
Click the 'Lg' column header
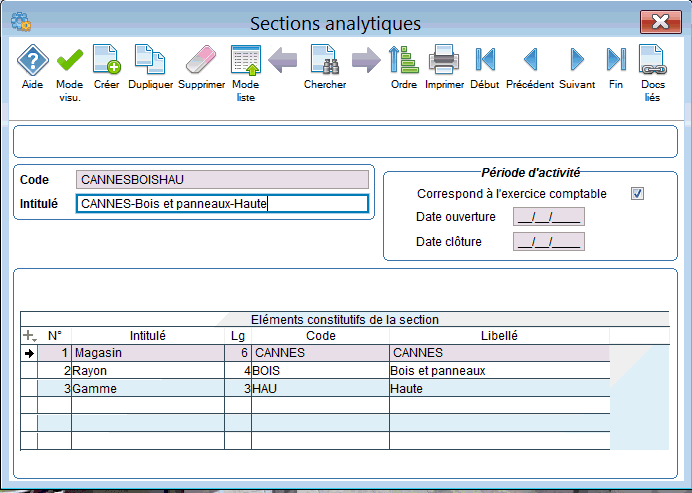tap(238, 336)
